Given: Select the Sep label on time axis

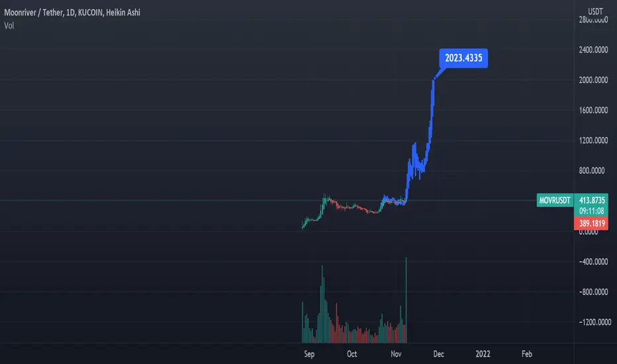Looking at the screenshot, I should coord(309,354).
